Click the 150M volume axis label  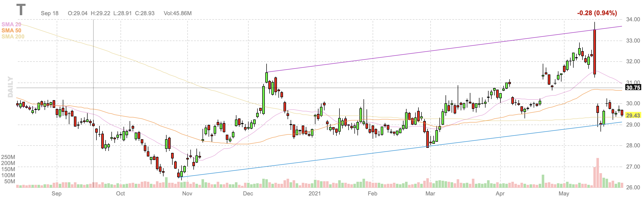pos(8,169)
